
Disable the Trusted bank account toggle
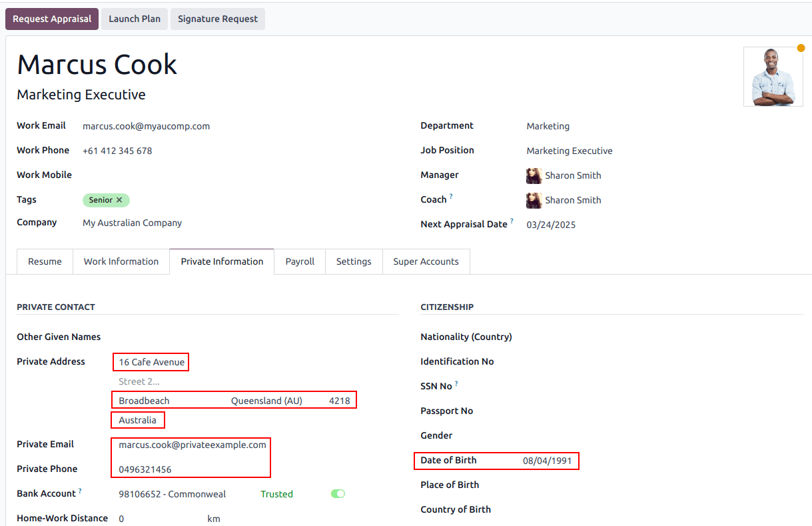click(x=337, y=493)
